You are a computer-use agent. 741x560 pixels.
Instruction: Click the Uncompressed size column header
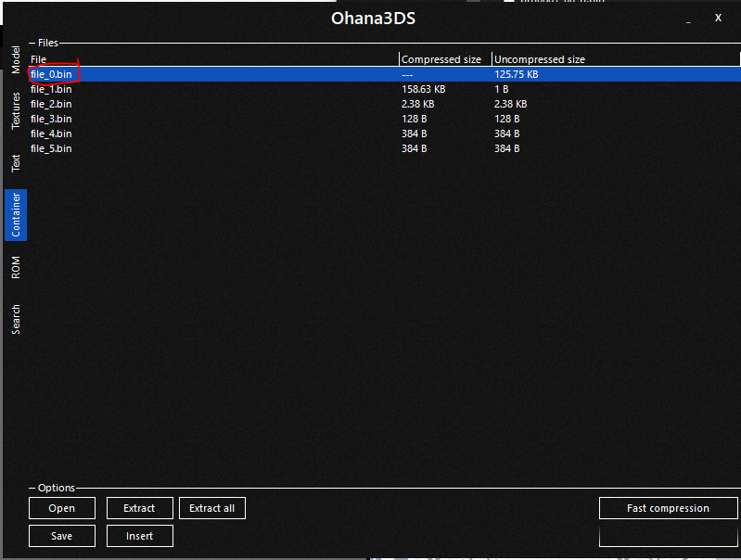point(616,59)
